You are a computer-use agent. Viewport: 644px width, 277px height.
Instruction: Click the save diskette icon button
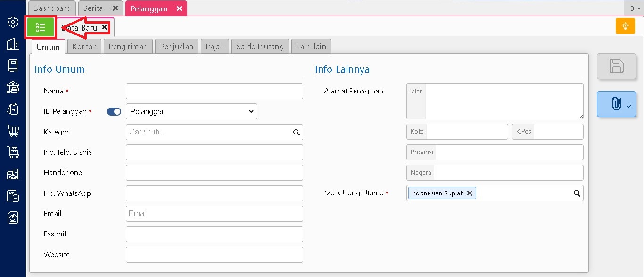point(616,66)
